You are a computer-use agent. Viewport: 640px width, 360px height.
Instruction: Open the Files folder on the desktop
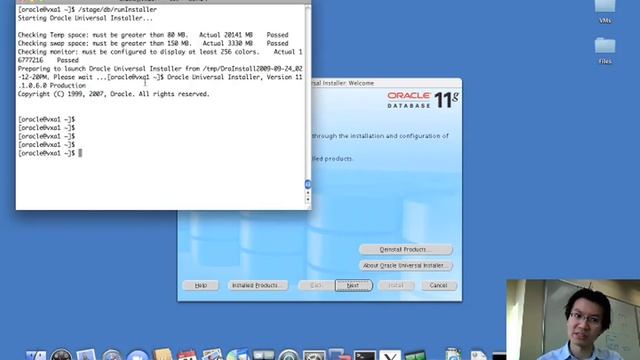[605, 51]
